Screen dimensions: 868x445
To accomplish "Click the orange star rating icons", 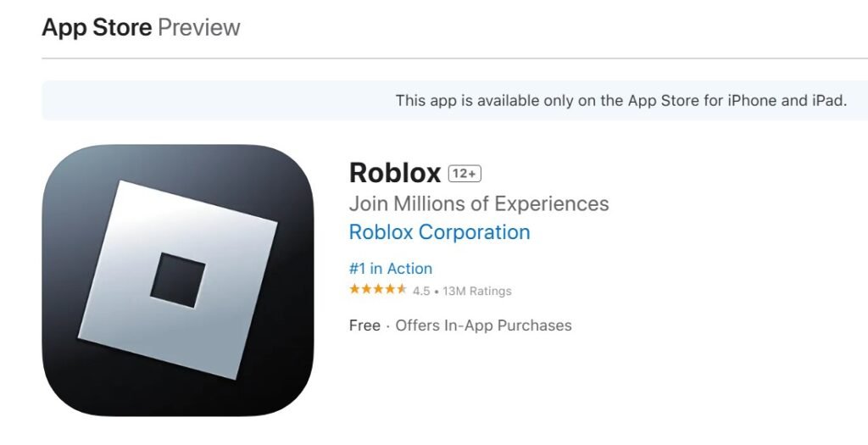I will 378,290.
